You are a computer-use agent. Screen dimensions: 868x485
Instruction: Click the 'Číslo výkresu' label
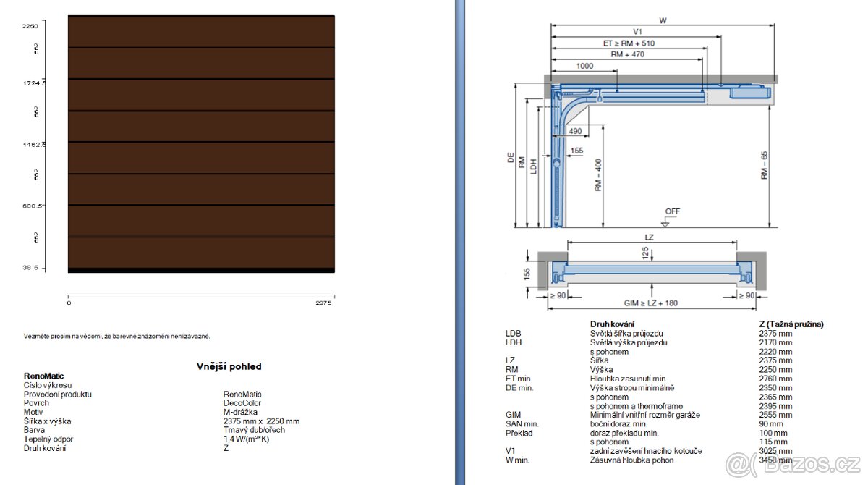tap(48, 385)
